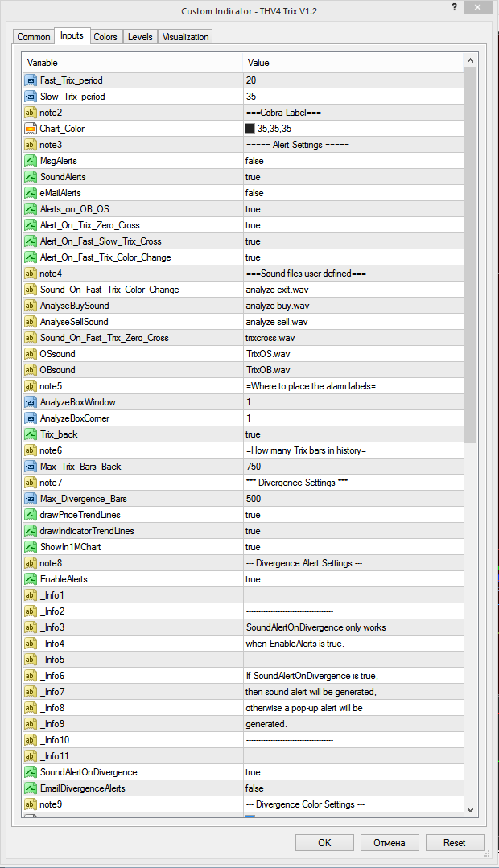
Task: Click the _Info3 row text SoundAlertOnDivergence only works
Action: (316, 627)
